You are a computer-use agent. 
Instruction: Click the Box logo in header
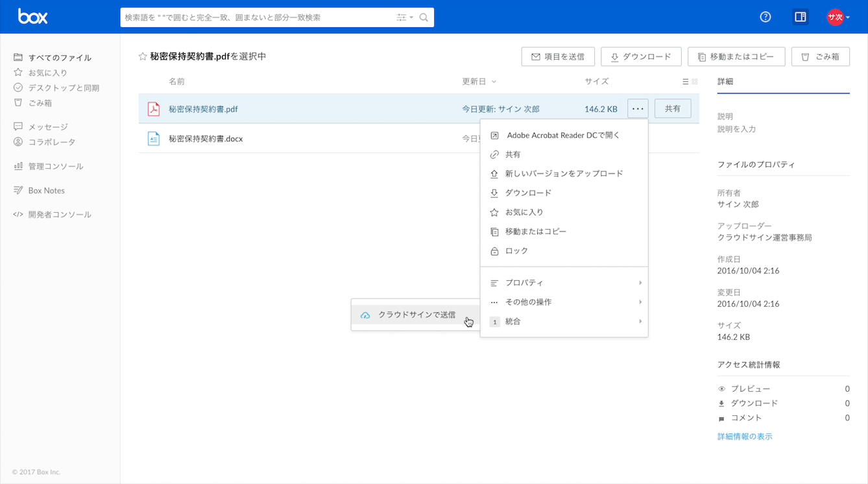point(32,17)
